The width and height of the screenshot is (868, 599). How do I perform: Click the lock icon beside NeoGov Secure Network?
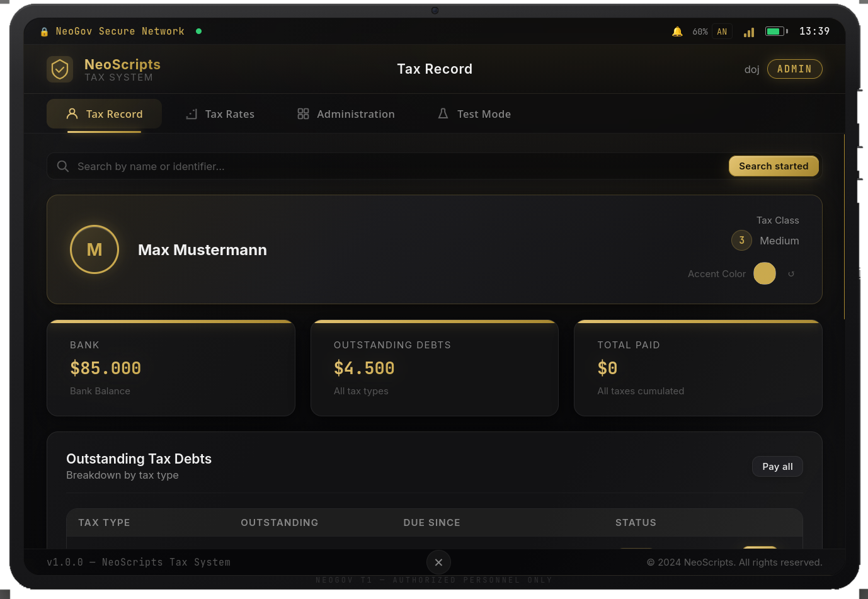click(44, 31)
